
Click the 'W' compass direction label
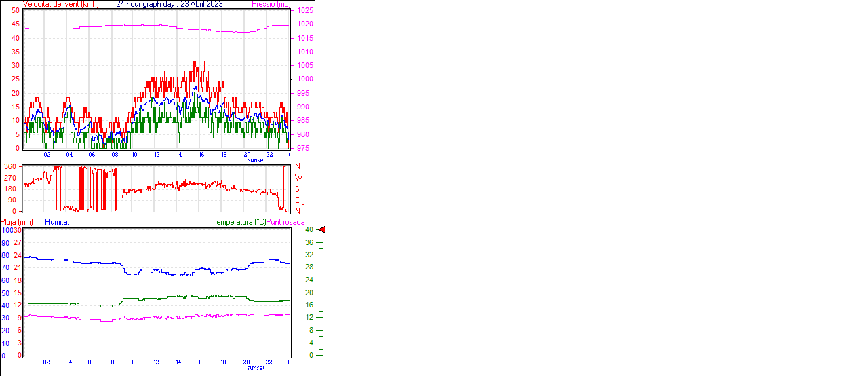(x=298, y=178)
